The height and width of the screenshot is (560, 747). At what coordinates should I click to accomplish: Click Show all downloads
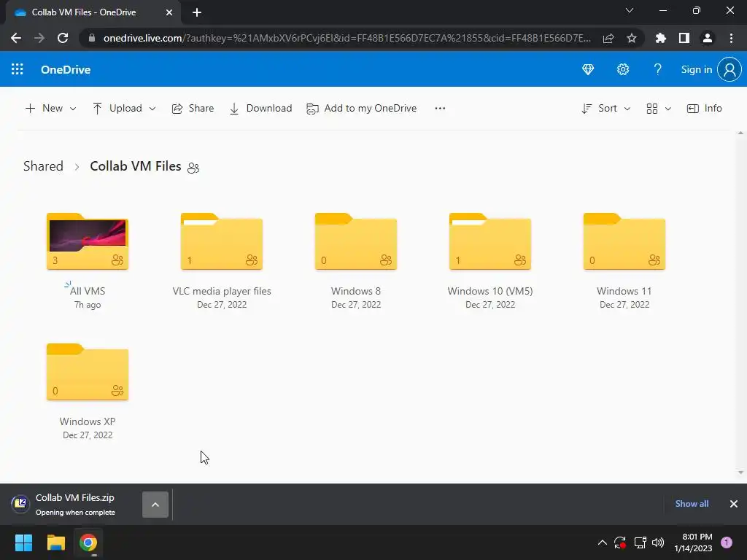pos(692,504)
